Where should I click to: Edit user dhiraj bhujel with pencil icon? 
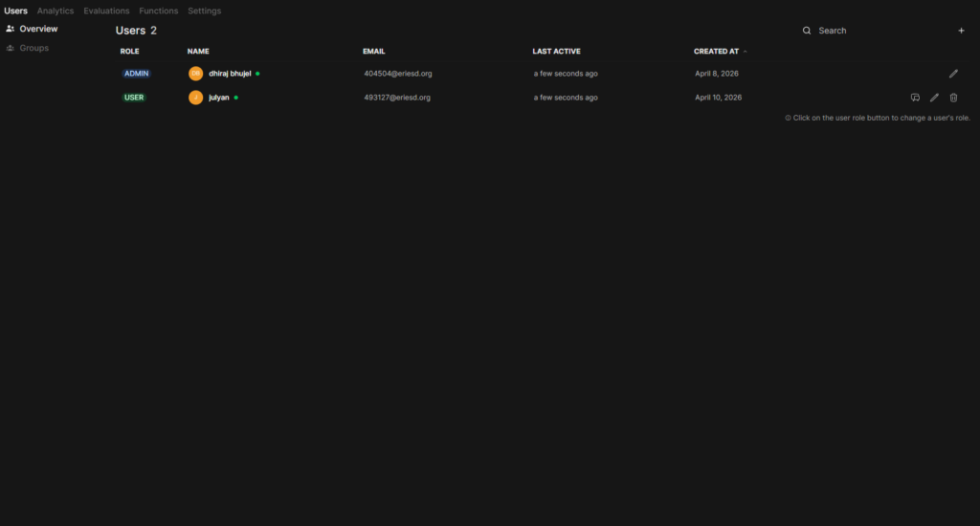click(x=953, y=74)
